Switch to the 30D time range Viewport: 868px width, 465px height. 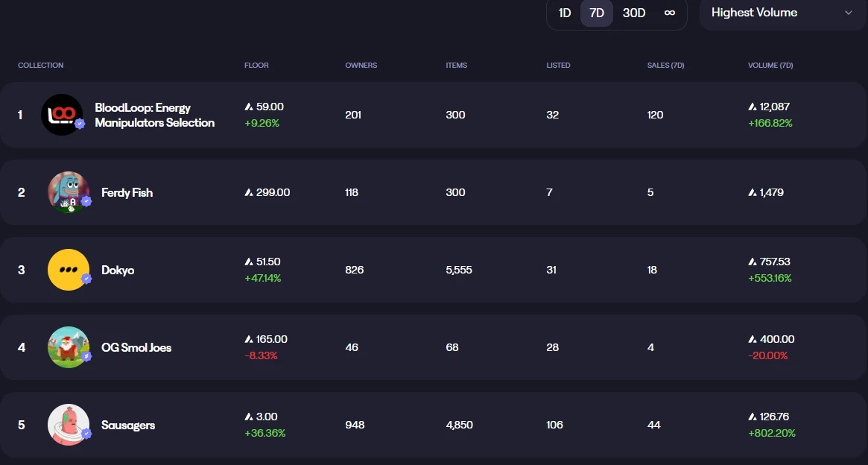[633, 13]
